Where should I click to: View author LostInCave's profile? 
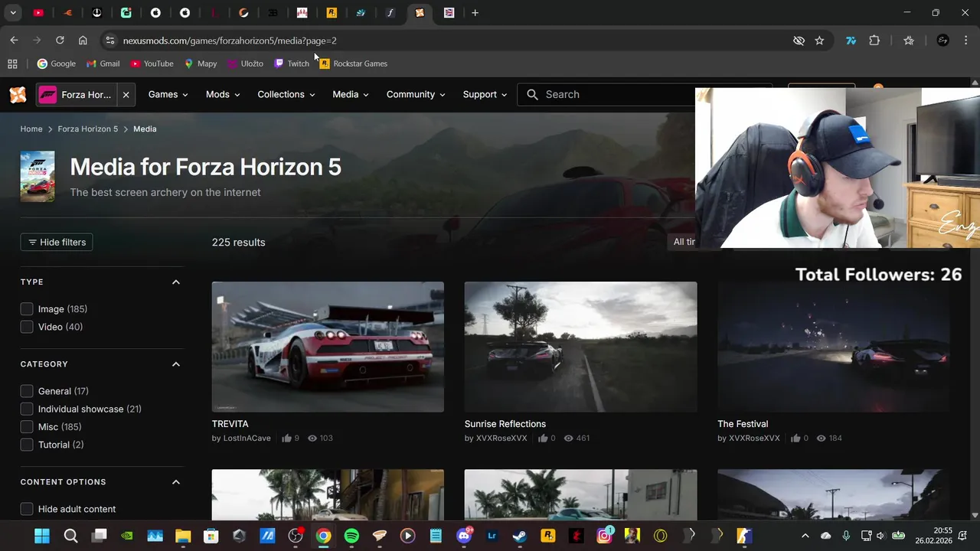[x=247, y=439]
